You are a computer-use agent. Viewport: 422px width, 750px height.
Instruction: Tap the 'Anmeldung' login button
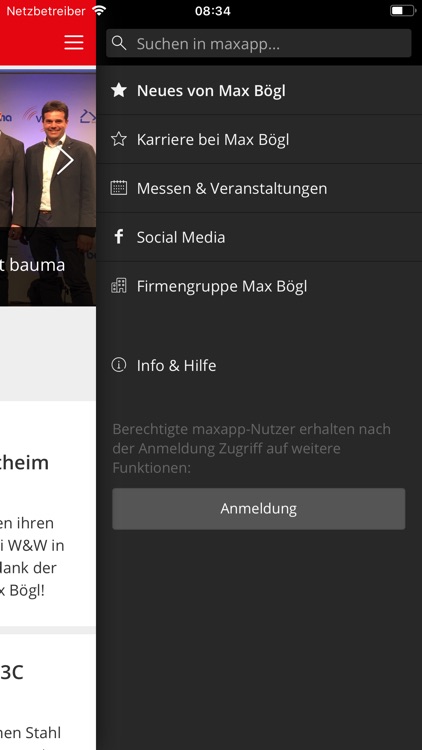258,508
